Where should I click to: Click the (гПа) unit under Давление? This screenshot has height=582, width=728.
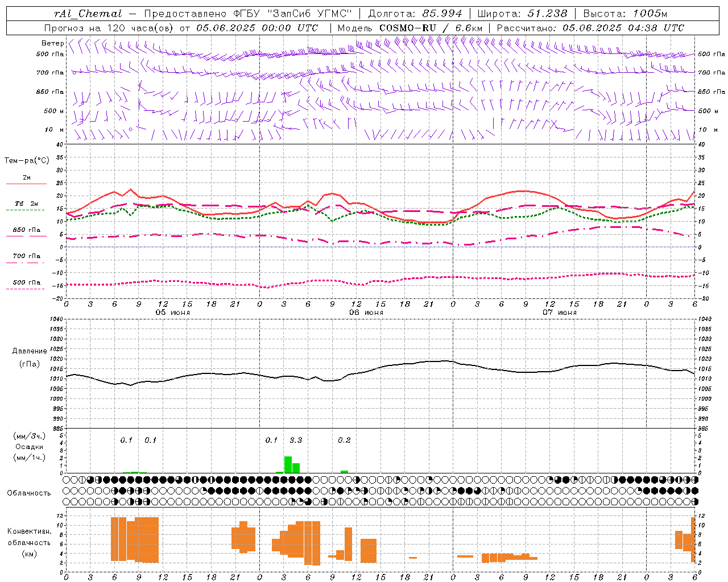point(30,364)
